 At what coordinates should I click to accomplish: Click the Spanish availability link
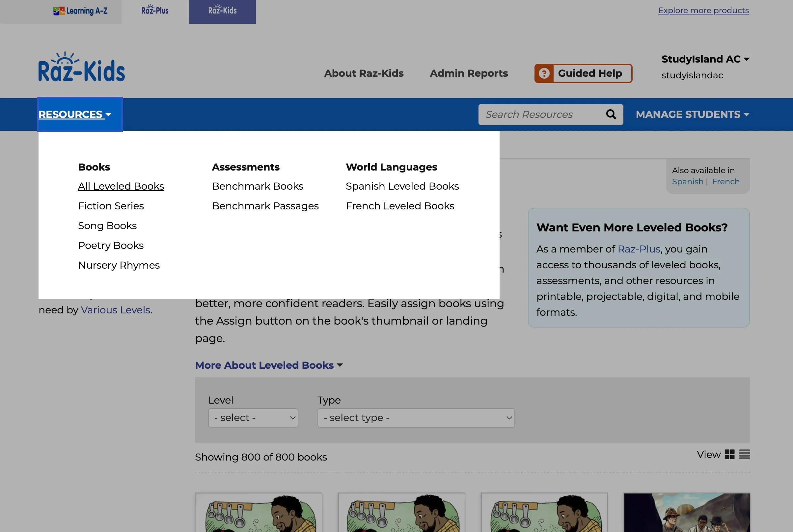(688, 181)
